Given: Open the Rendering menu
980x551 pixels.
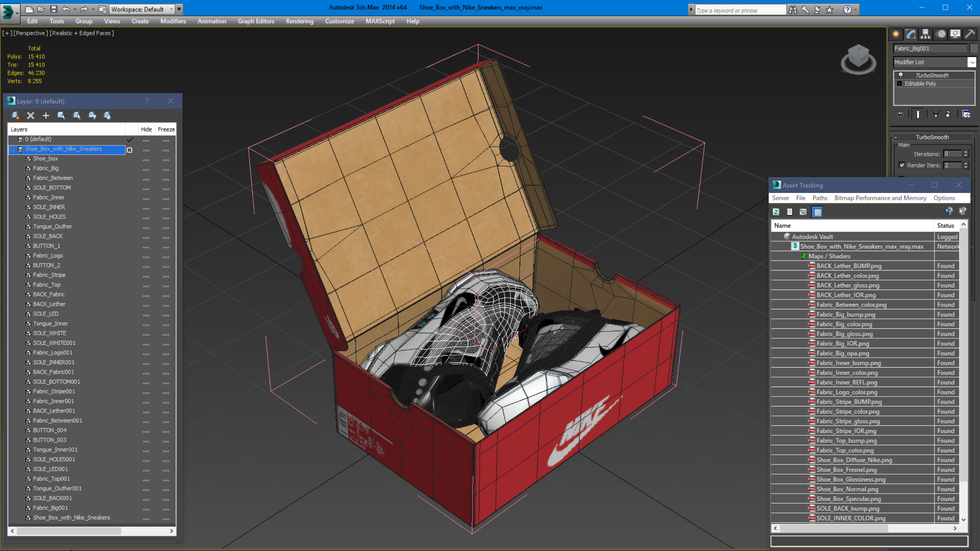Looking at the screenshot, I should click(299, 21).
